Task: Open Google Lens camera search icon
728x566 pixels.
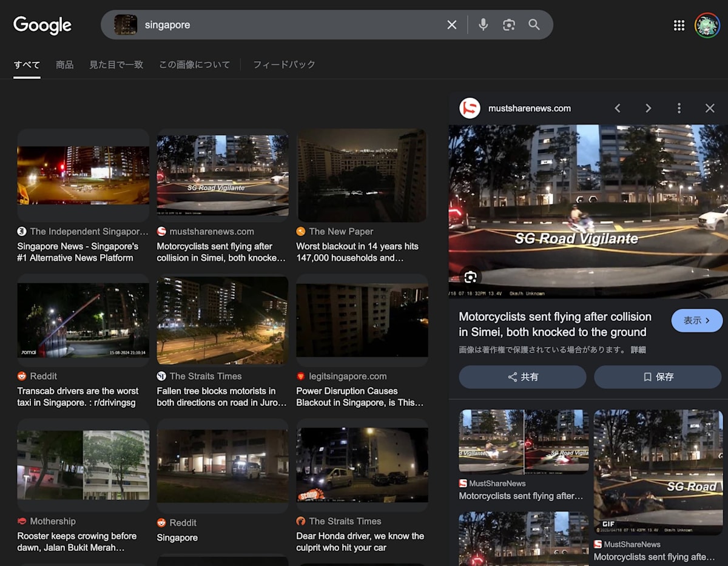Action: point(509,25)
